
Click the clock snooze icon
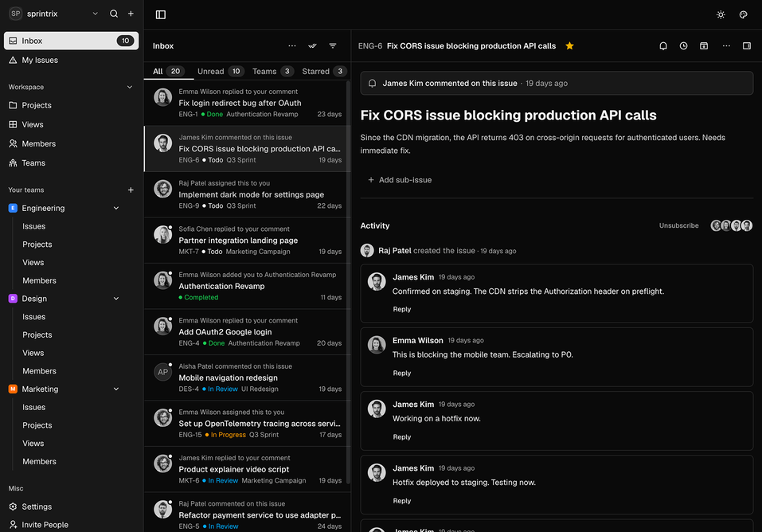pyautogui.click(x=683, y=45)
